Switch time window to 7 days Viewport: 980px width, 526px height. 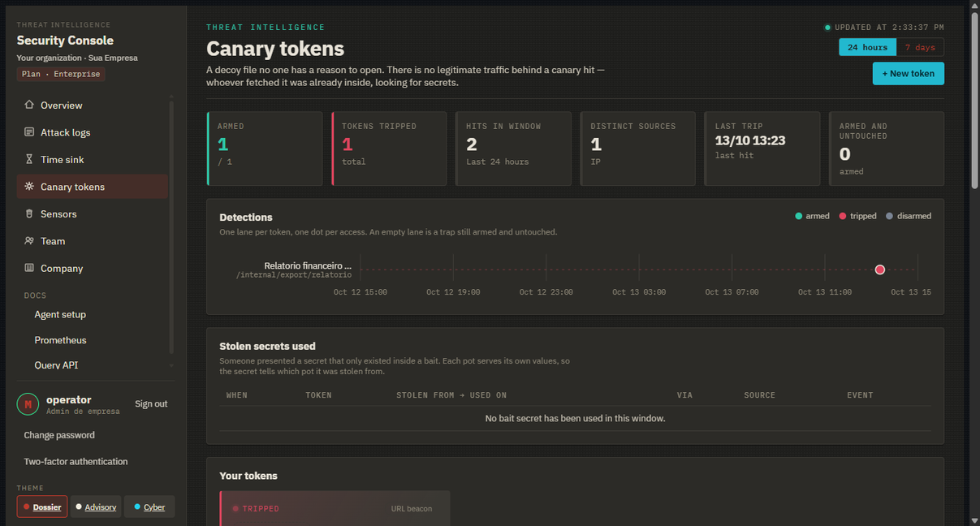pos(920,47)
